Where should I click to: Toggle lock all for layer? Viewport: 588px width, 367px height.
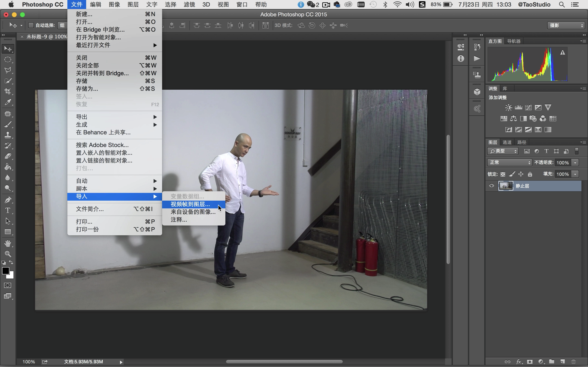click(530, 174)
